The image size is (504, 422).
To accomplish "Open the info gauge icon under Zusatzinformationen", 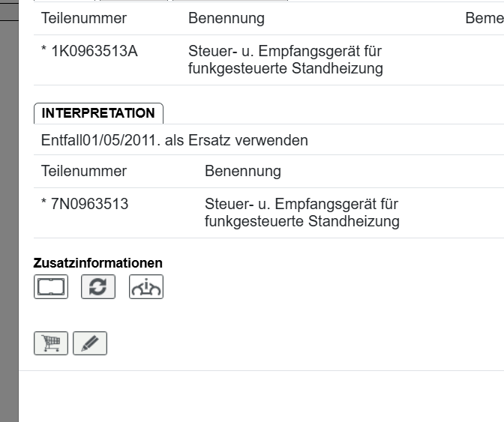I will coord(146,287).
